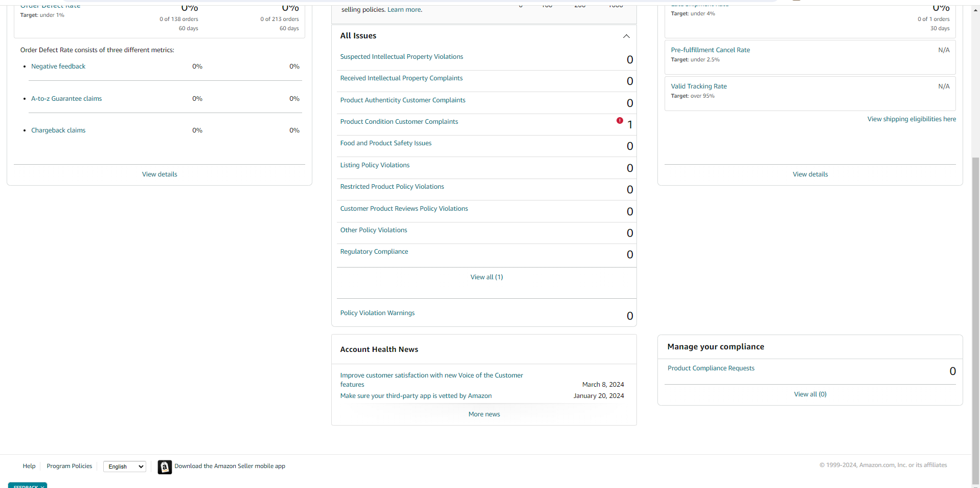Click View details under shipping performance
The image size is (980, 488).
(810, 174)
